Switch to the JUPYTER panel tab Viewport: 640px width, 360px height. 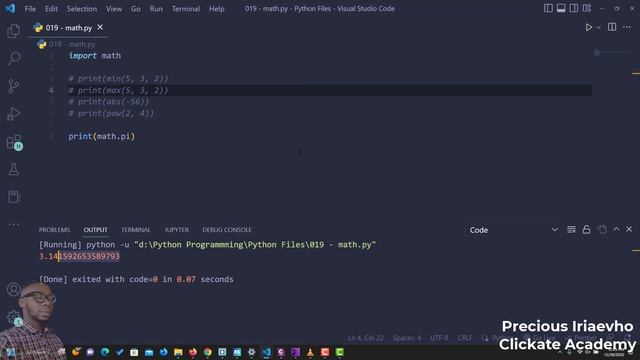[177, 230]
